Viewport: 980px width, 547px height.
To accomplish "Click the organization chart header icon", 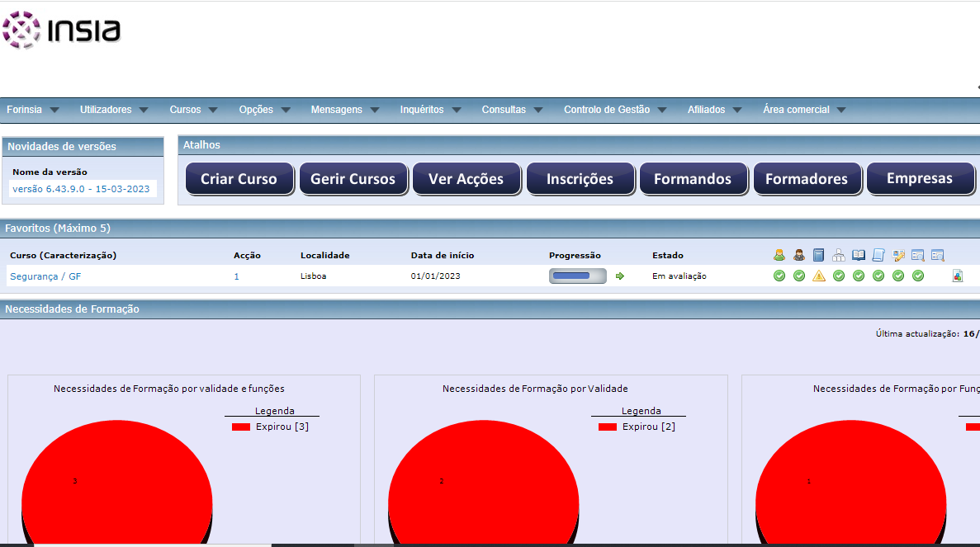I will pos(839,255).
